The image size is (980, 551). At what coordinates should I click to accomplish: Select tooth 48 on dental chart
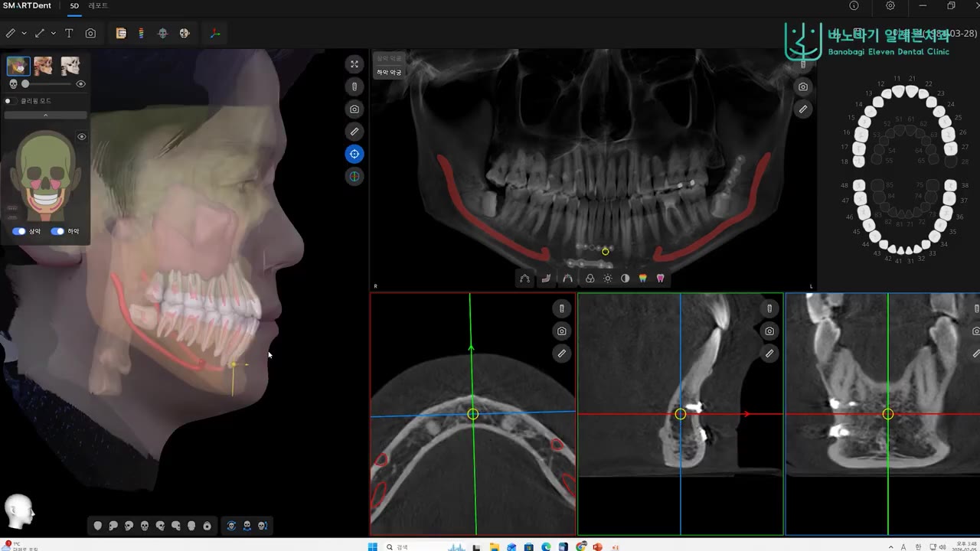(860, 186)
